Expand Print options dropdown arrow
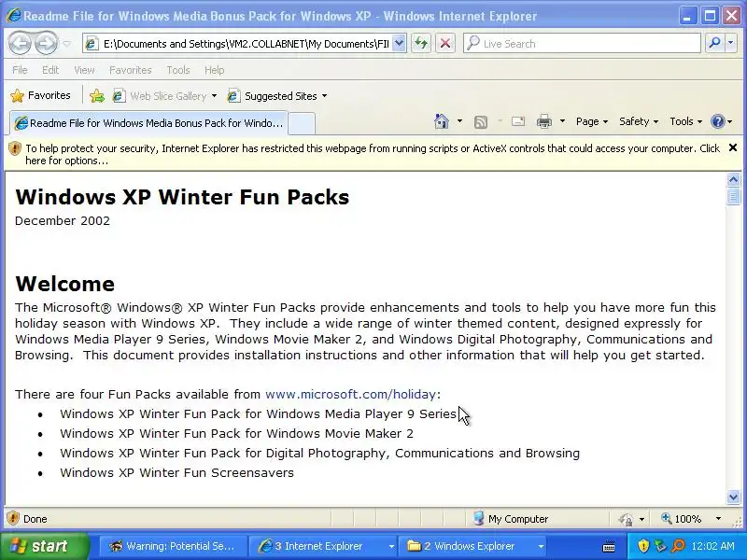 [563, 121]
